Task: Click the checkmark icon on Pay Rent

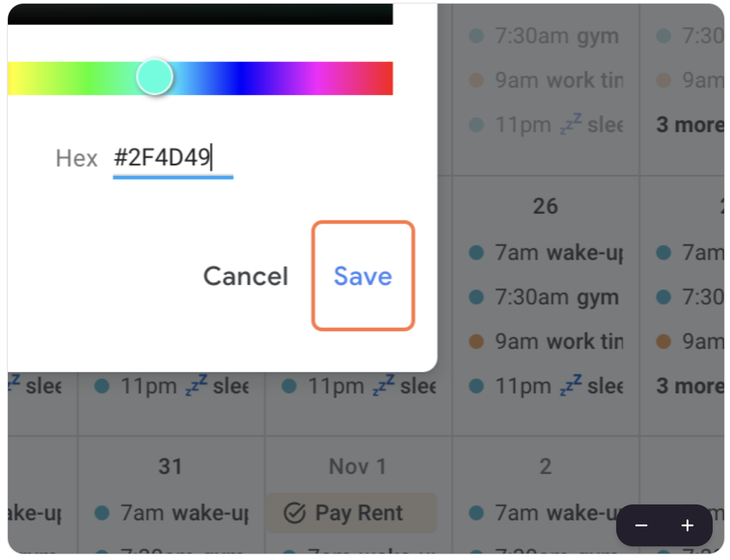Action: 295,513
